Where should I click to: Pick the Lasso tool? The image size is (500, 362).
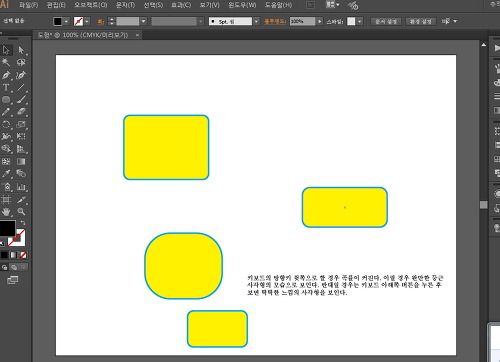(21, 62)
